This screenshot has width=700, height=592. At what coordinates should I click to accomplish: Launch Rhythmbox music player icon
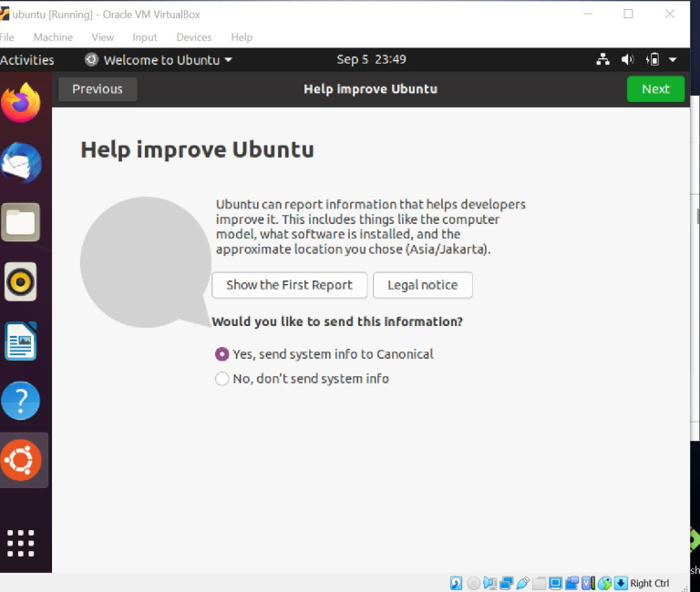(21, 282)
